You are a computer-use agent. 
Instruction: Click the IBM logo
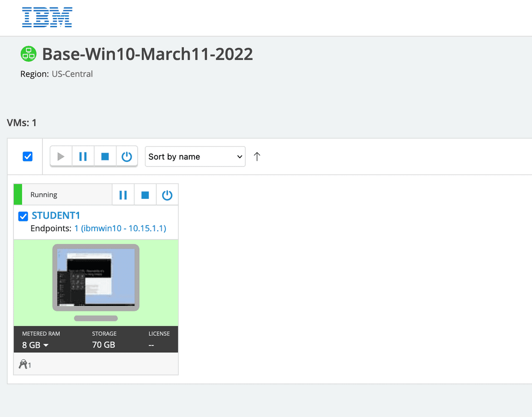coord(47,17)
